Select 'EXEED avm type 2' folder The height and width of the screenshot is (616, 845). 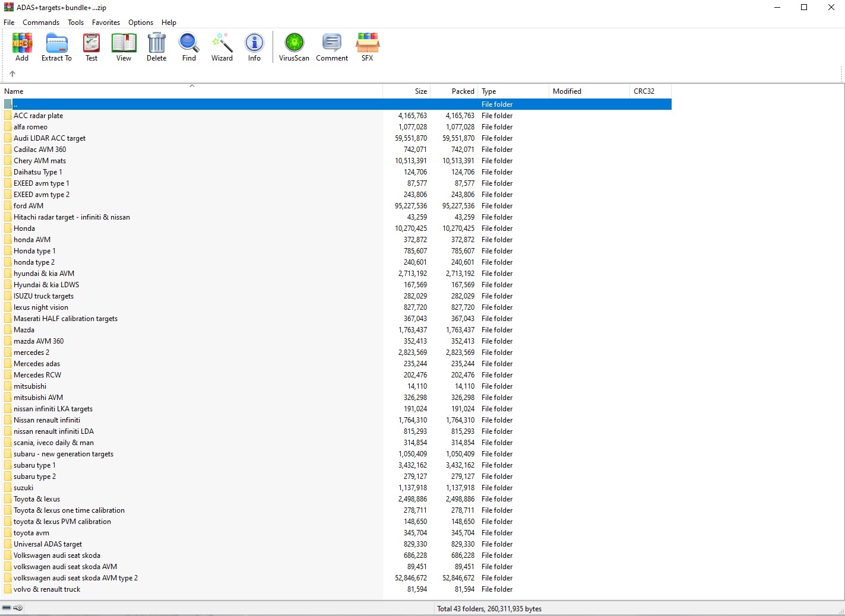tap(42, 195)
